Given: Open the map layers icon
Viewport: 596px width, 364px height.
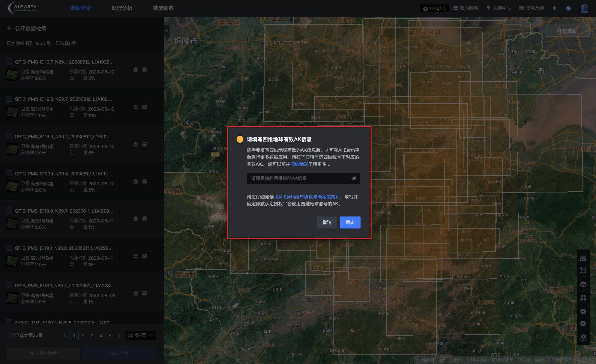Looking at the screenshot, I should tap(583, 284).
